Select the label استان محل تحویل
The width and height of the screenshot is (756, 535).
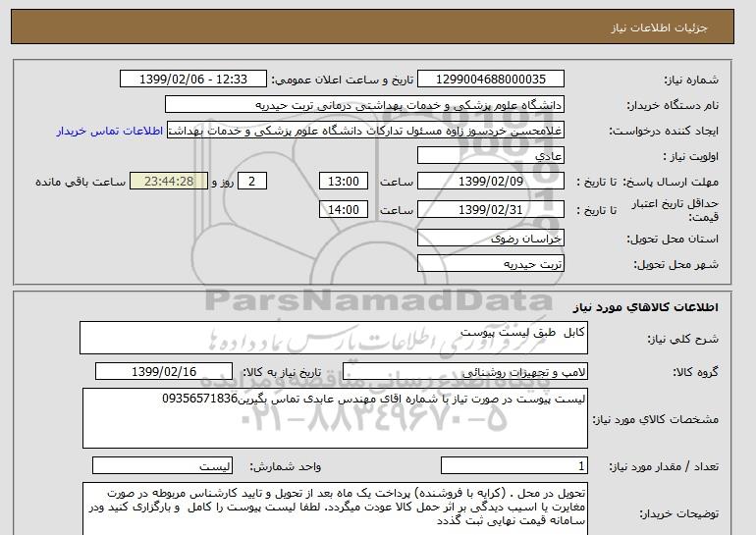point(673,239)
